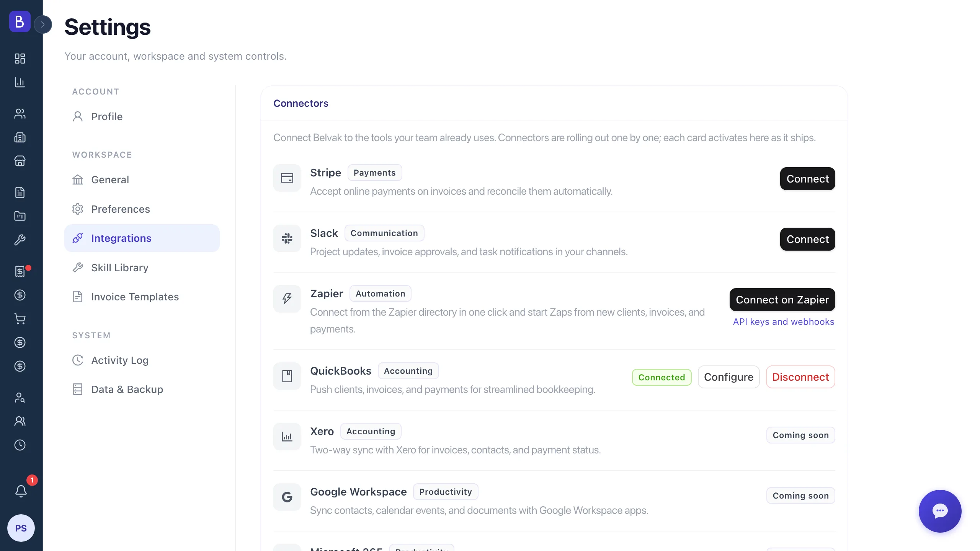980x551 pixels.
Task: Open the PS user avatar menu
Action: (21, 528)
